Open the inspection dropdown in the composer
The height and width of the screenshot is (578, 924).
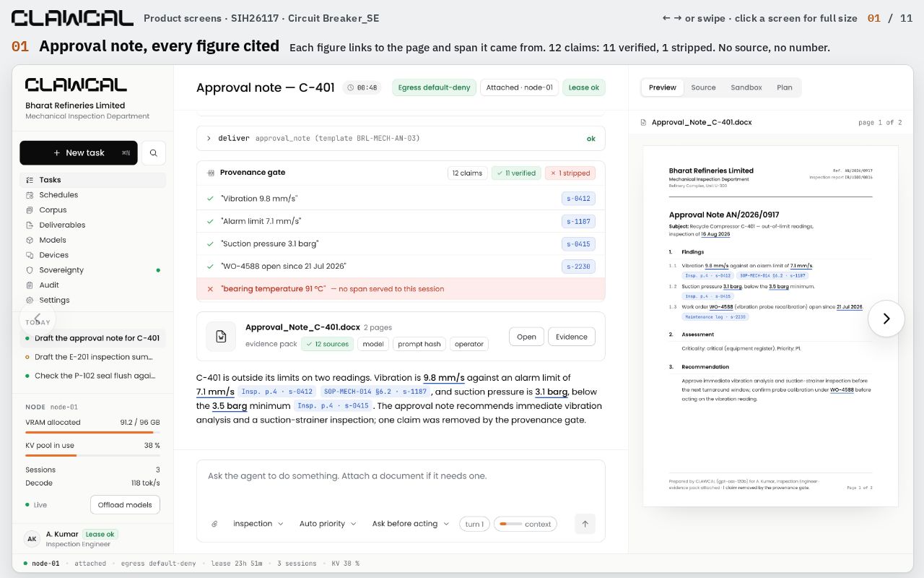pos(258,524)
